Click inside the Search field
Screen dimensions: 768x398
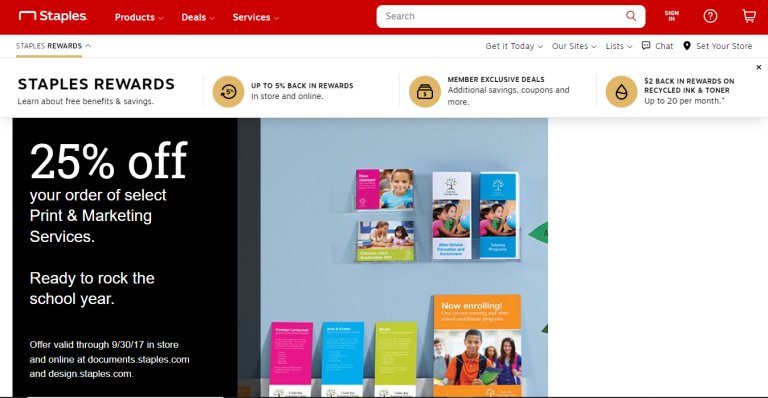(x=504, y=16)
